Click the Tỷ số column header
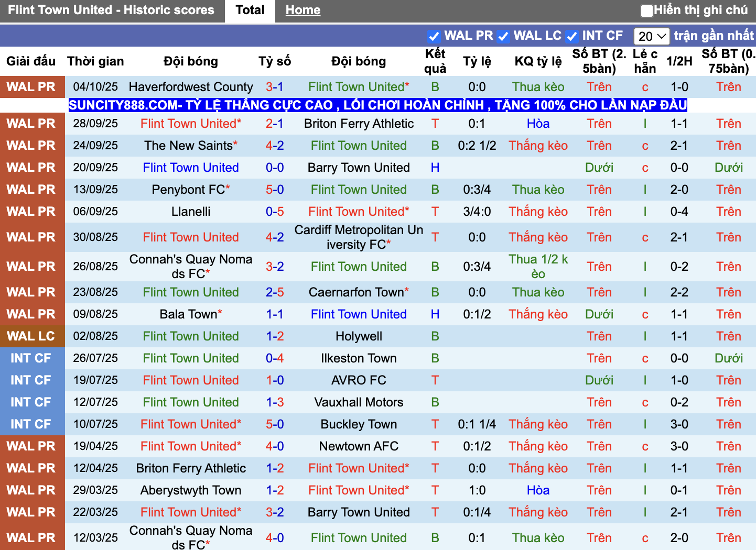Screen dimensions: 756x550 click(275, 61)
